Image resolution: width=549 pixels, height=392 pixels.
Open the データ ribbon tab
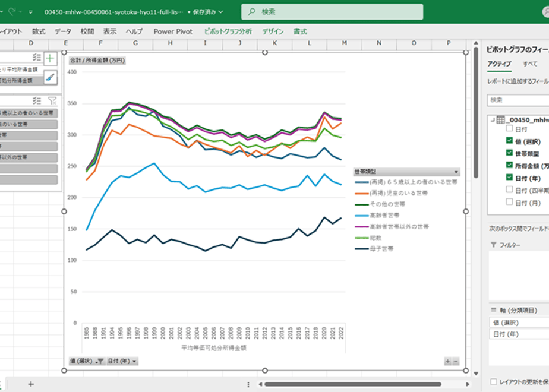pos(62,31)
